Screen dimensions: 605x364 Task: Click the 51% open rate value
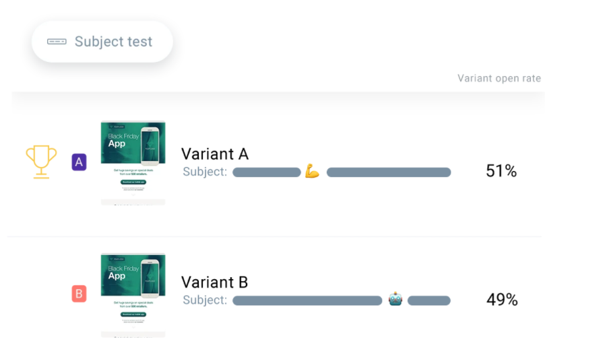pyautogui.click(x=501, y=172)
